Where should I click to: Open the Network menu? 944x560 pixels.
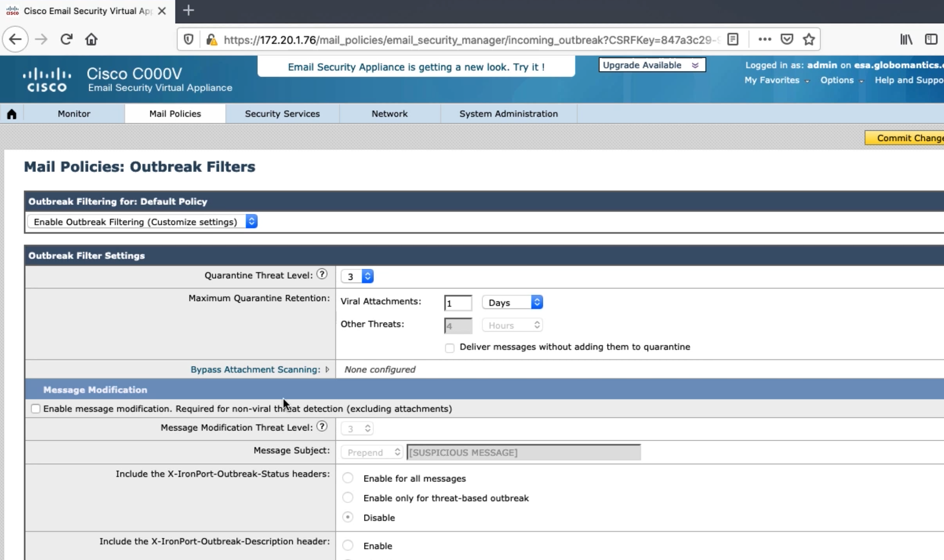(x=389, y=114)
